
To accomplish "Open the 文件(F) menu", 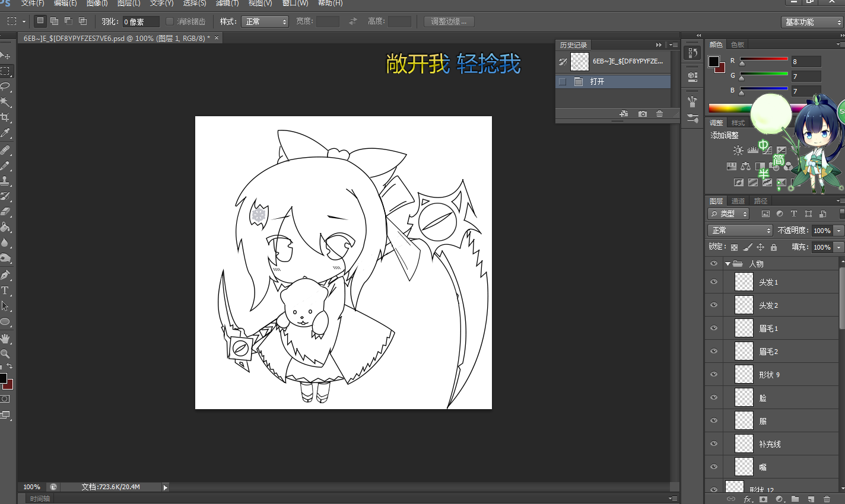I will [33, 3].
